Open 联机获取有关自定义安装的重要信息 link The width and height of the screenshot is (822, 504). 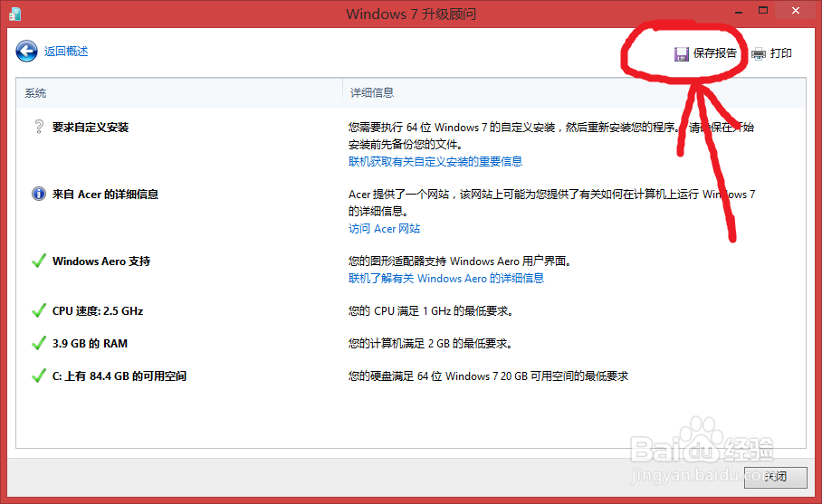click(435, 161)
